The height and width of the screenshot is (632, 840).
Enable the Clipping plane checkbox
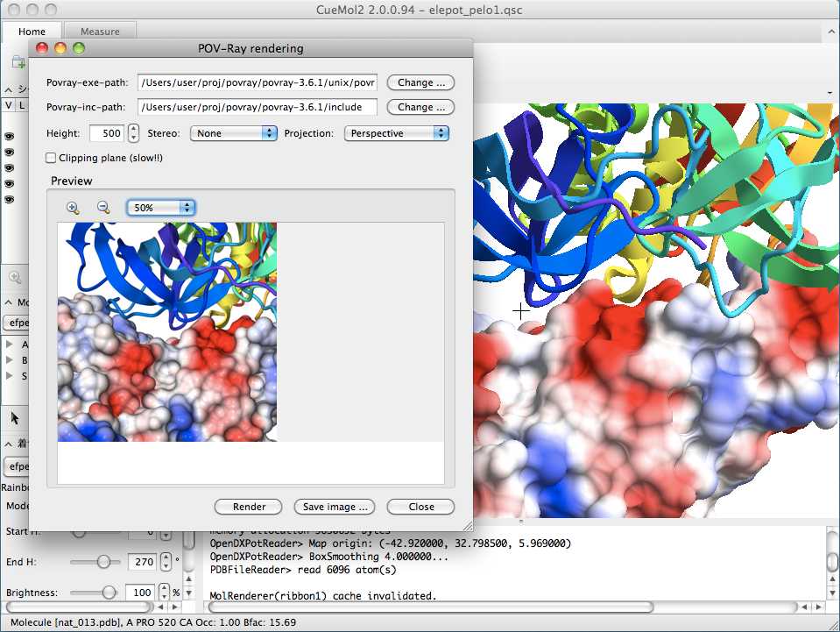51,159
